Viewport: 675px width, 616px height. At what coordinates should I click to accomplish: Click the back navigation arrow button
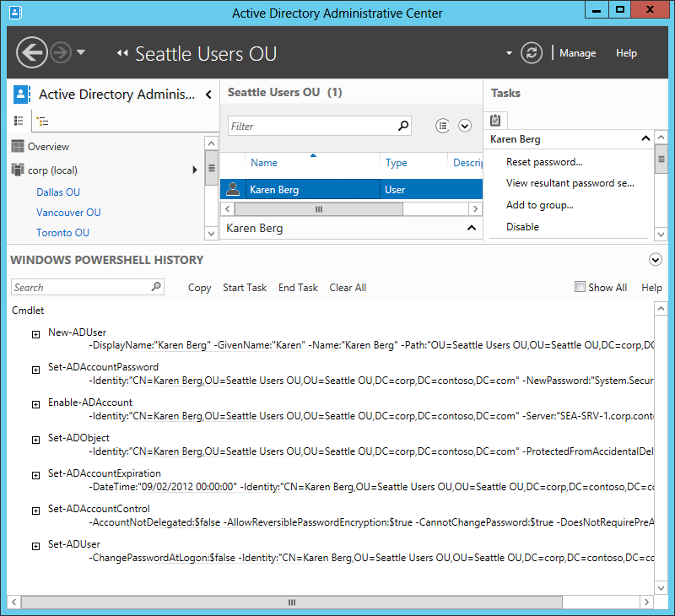[31, 53]
